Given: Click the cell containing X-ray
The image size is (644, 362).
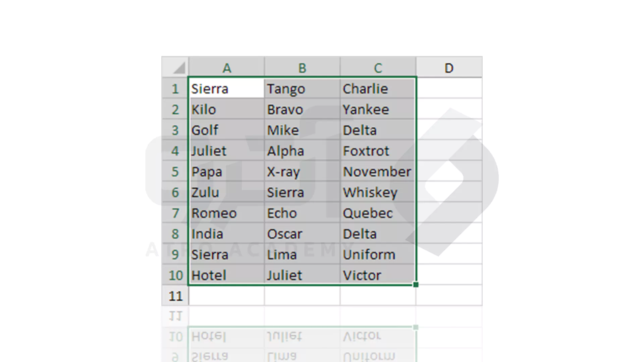Looking at the screenshot, I should pyautogui.click(x=302, y=171).
